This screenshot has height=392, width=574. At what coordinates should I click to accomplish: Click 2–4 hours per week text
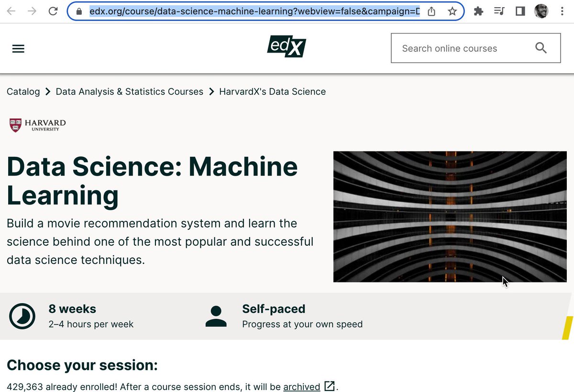click(91, 324)
